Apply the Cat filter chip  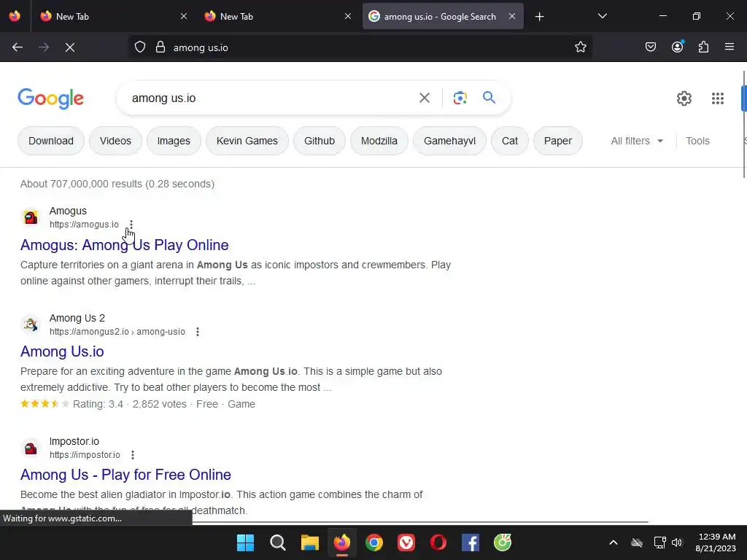509,141
